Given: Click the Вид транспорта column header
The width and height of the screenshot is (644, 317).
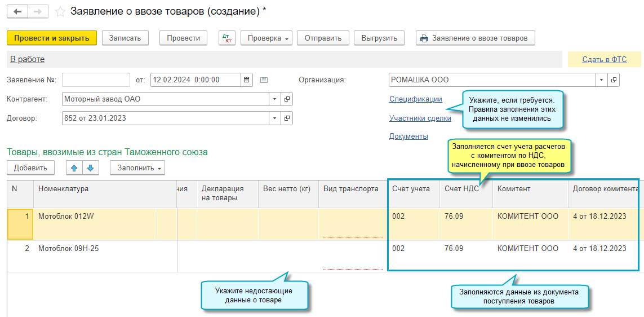Looking at the screenshot, I should coord(352,193).
